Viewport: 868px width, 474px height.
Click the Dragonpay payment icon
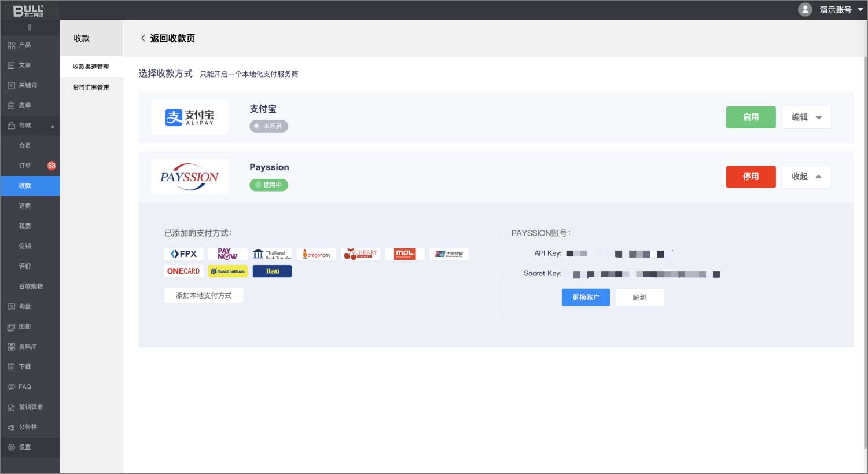point(317,254)
